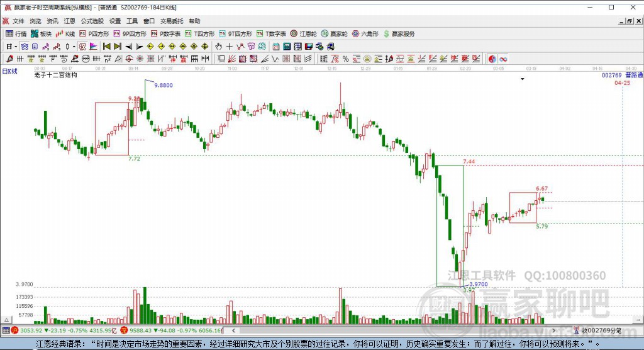Open the P数字表 tool
The width and height of the screenshot is (644, 350).
[x=165, y=34]
